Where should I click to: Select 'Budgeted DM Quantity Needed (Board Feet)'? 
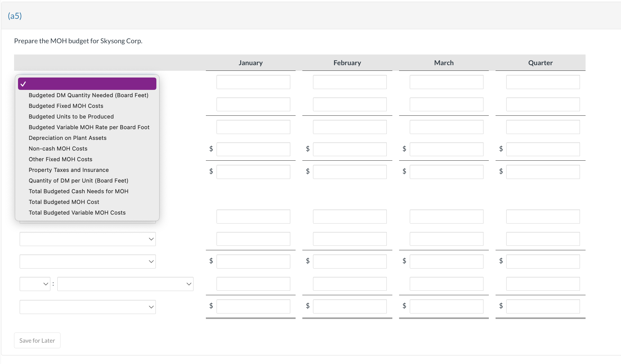pos(89,95)
